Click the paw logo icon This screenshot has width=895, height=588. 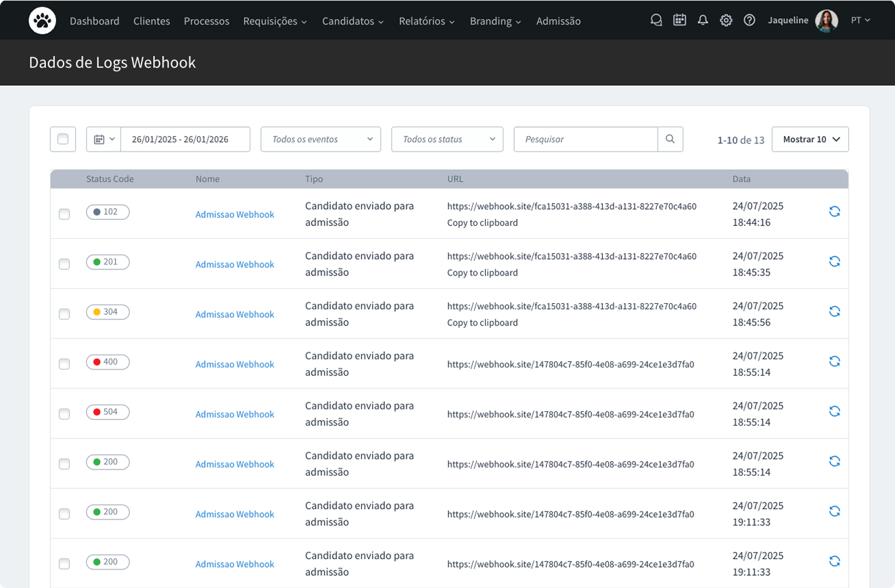pyautogui.click(x=43, y=21)
